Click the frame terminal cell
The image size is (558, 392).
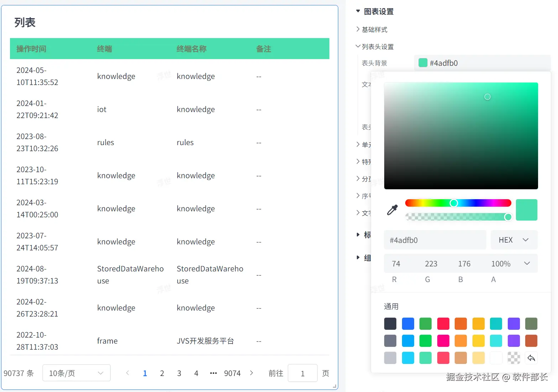[x=107, y=341]
